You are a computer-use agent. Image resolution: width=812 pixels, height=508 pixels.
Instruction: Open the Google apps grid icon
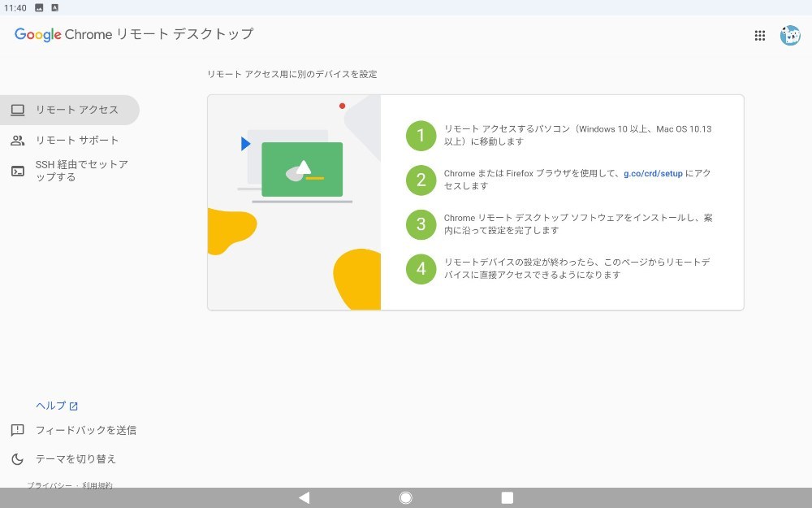coord(760,35)
